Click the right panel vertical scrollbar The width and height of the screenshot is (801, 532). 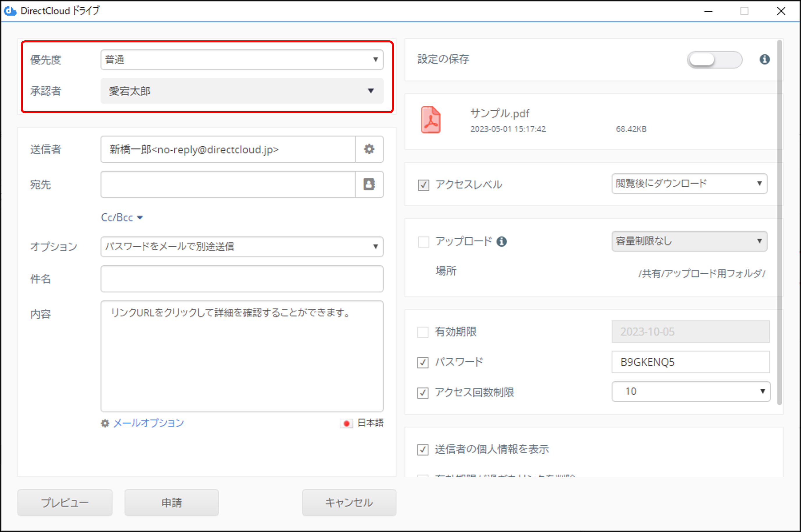(x=779, y=221)
